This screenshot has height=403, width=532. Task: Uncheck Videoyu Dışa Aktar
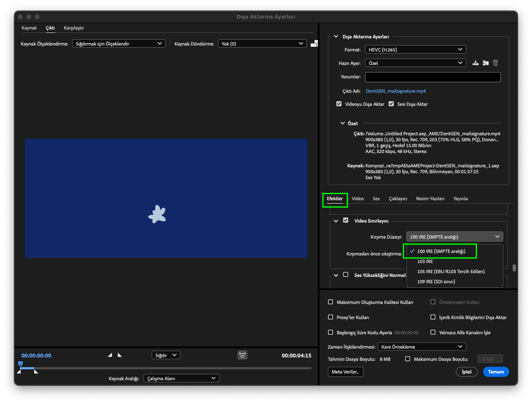click(x=339, y=104)
